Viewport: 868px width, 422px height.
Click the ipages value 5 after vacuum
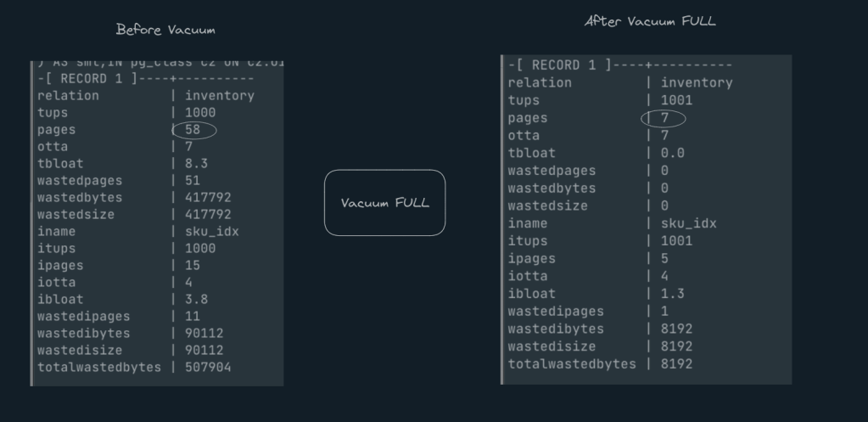pos(664,259)
